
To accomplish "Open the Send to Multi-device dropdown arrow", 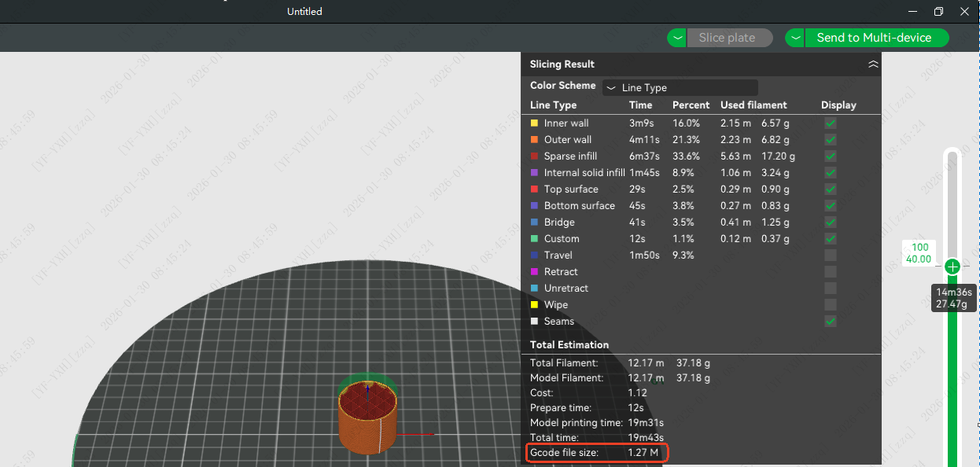I will (x=795, y=38).
